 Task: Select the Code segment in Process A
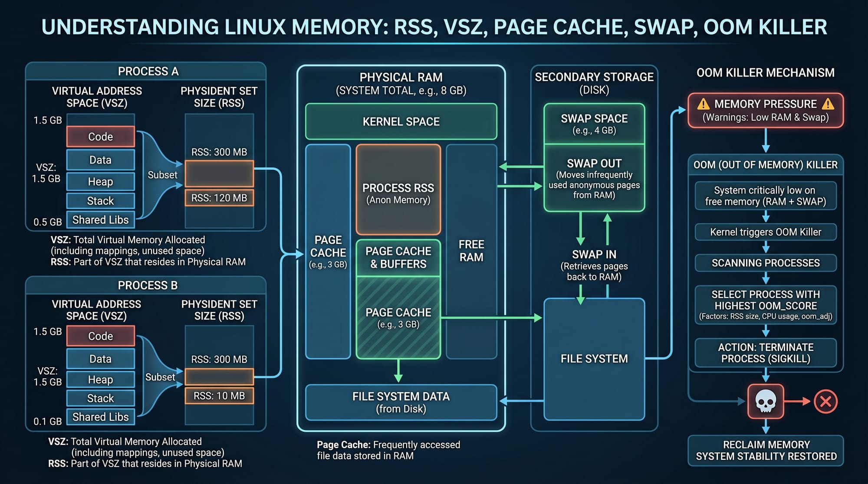tap(101, 137)
